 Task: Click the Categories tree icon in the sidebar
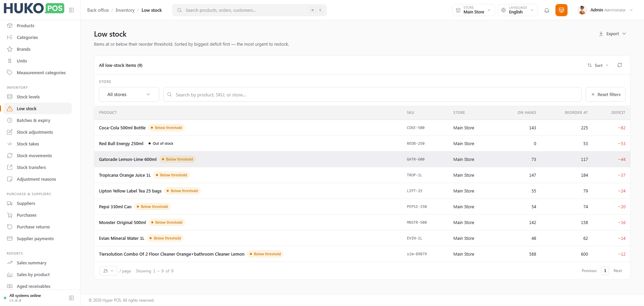coord(10,37)
